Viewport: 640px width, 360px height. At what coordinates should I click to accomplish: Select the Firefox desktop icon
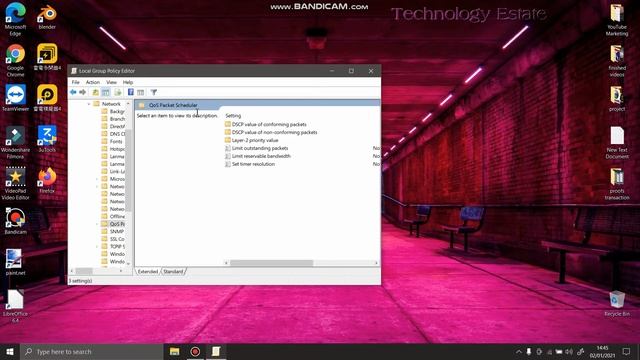(47, 180)
